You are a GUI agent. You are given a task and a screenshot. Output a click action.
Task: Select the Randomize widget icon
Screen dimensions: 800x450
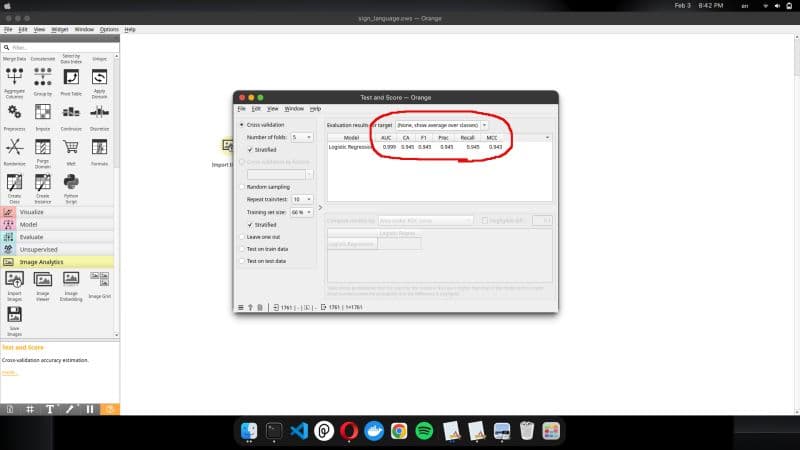14,147
